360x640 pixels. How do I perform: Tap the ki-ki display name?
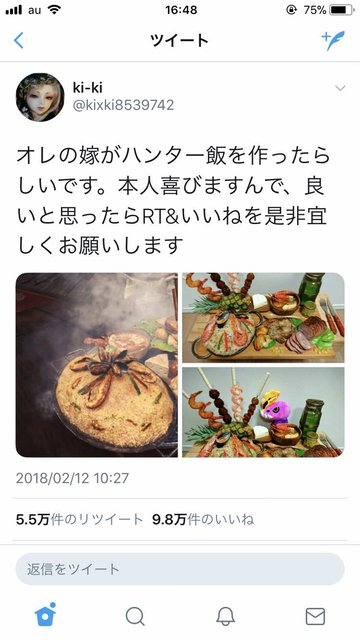[88, 87]
